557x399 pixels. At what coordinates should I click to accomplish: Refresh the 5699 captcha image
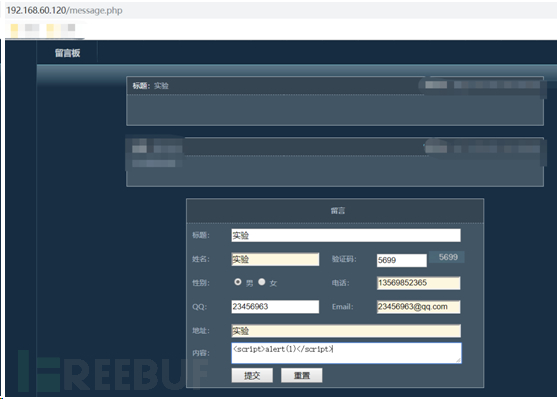click(447, 257)
